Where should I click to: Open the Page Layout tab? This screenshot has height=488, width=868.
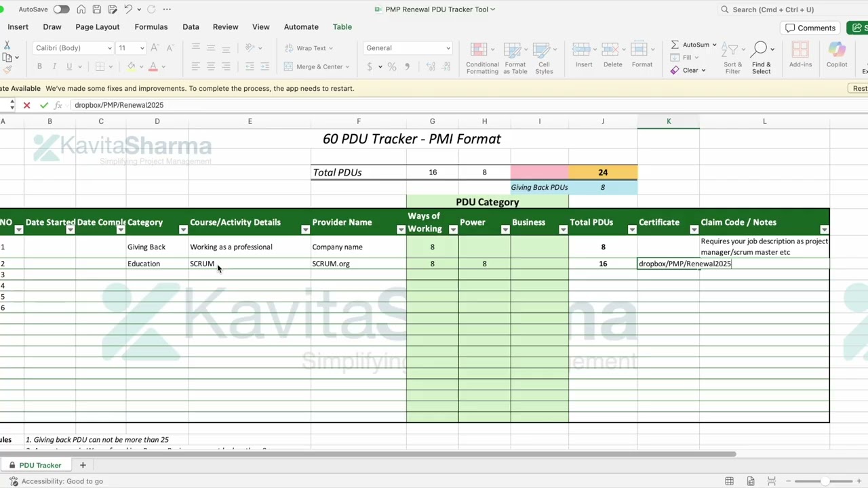pyautogui.click(x=98, y=27)
